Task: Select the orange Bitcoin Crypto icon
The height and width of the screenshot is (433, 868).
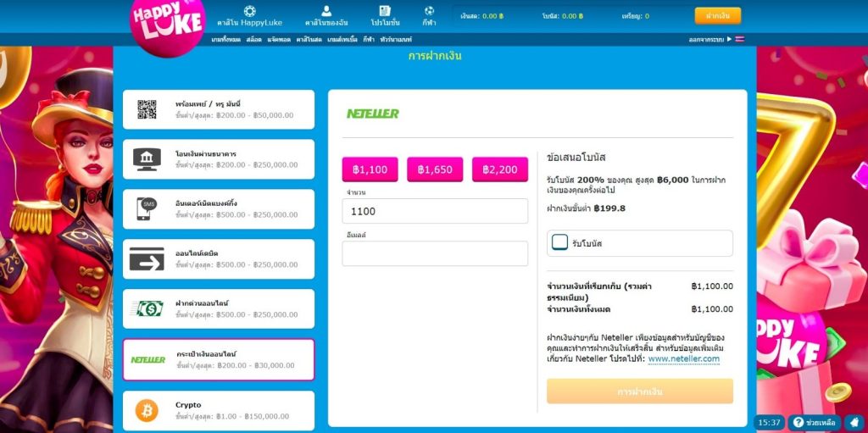Action: (x=147, y=410)
